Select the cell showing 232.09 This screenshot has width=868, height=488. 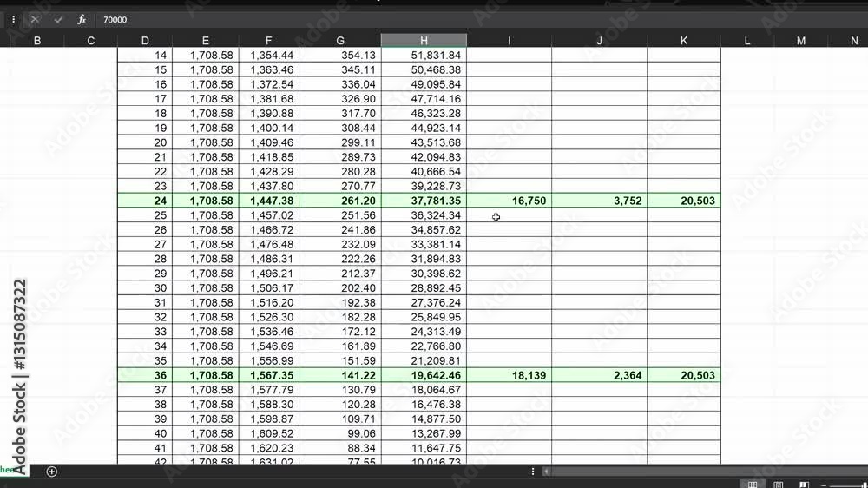(x=340, y=244)
